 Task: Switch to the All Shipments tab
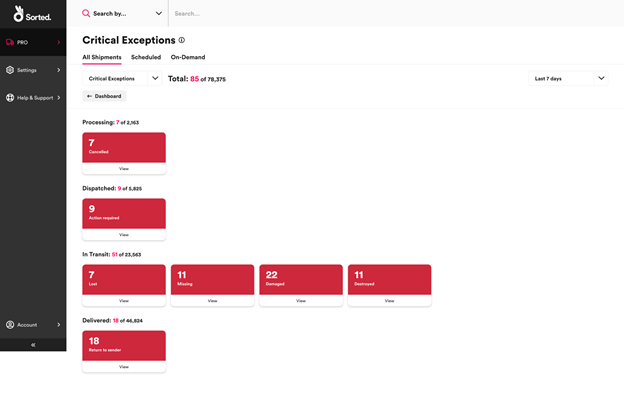(102, 57)
